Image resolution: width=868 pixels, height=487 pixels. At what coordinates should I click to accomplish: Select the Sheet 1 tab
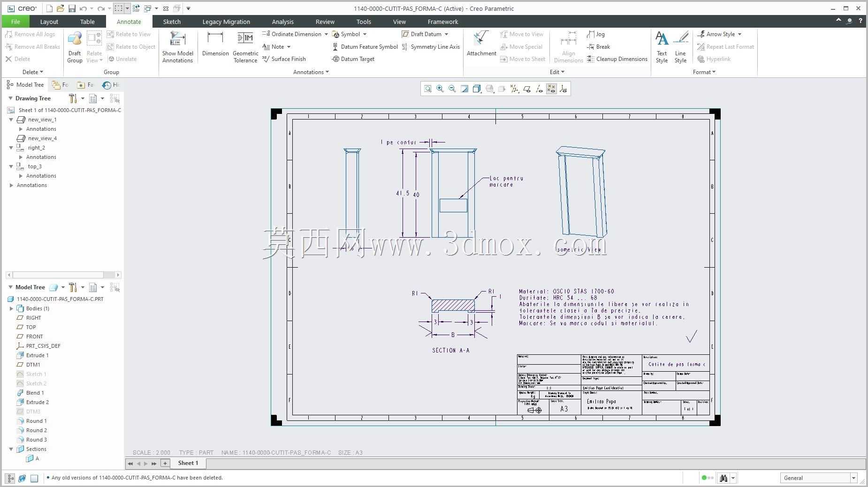[188, 463]
